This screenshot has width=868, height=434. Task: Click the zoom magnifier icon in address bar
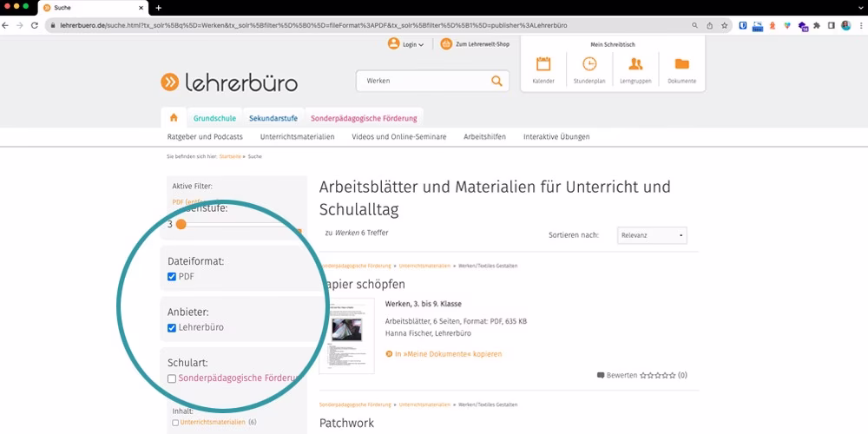(x=695, y=25)
